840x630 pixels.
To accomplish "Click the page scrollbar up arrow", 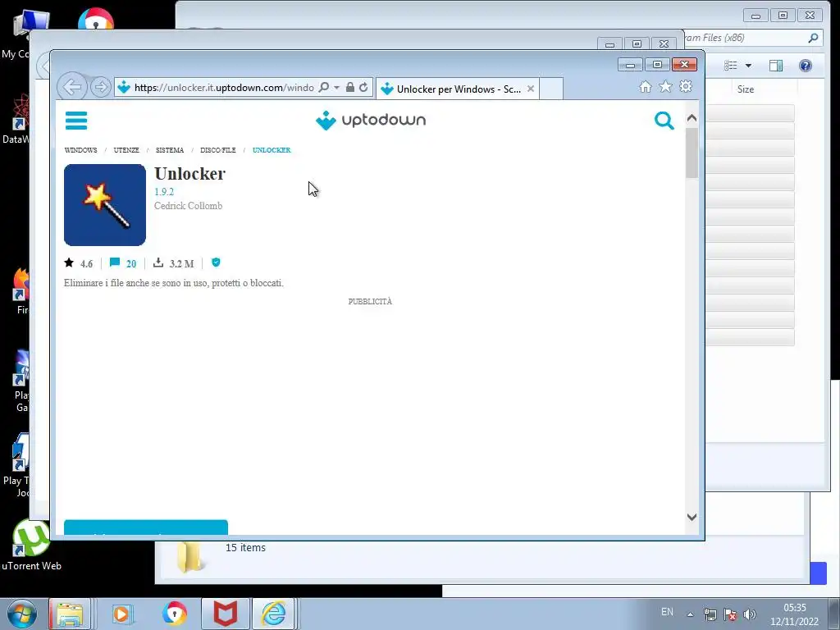I will [x=692, y=118].
